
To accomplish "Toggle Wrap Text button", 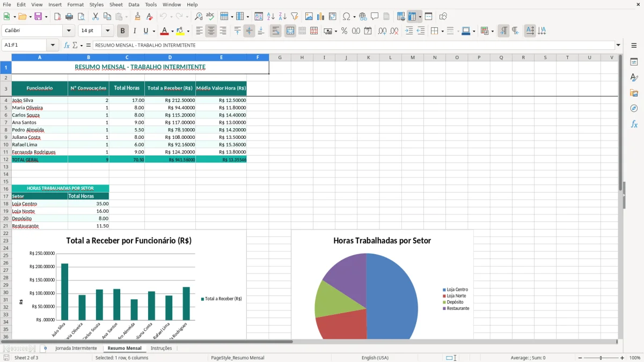I will click(x=275, y=31).
